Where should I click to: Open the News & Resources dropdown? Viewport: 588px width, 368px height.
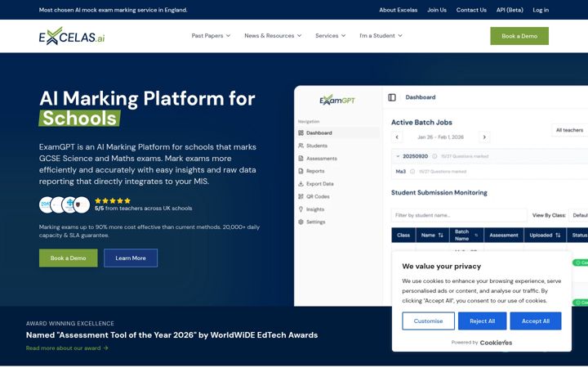(273, 36)
